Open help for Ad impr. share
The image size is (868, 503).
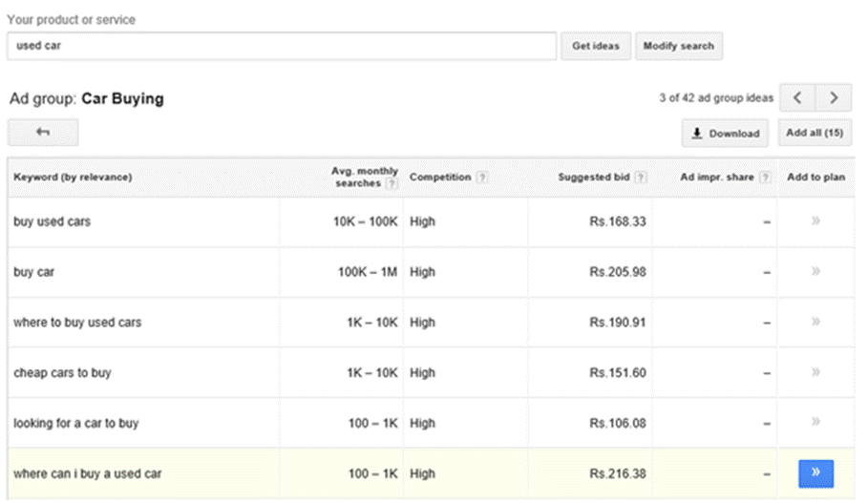pyautogui.click(x=765, y=178)
